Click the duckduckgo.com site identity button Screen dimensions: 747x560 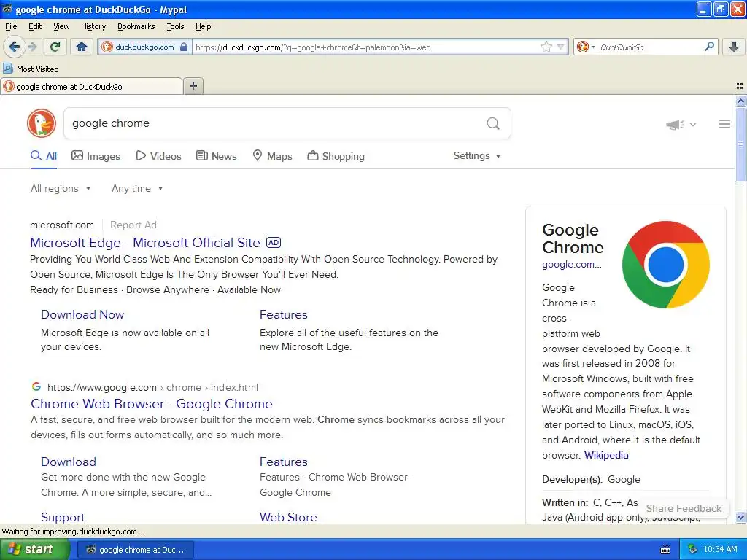pos(145,47)
